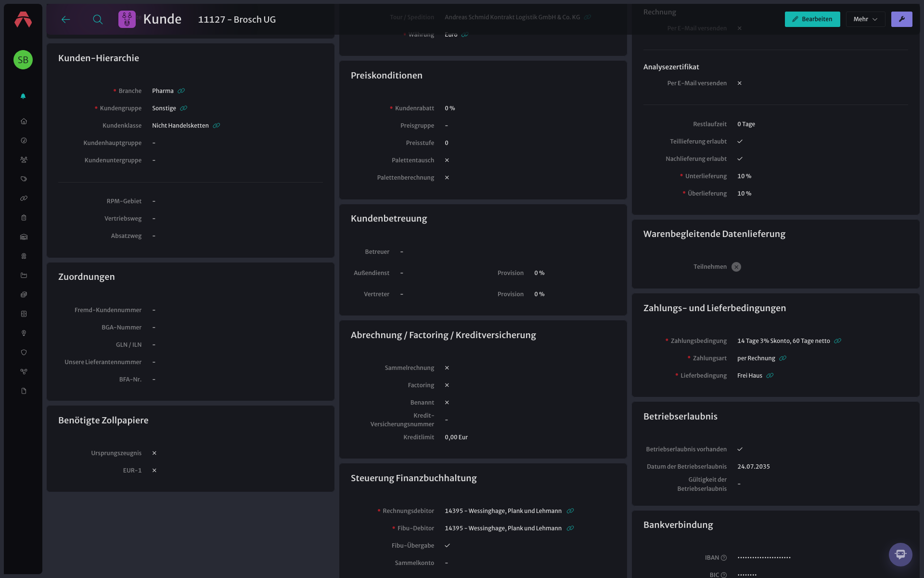Viewport: 924px width, 578px height.
Task: Click the wrench settings button
Action: (x=901, y=19)
